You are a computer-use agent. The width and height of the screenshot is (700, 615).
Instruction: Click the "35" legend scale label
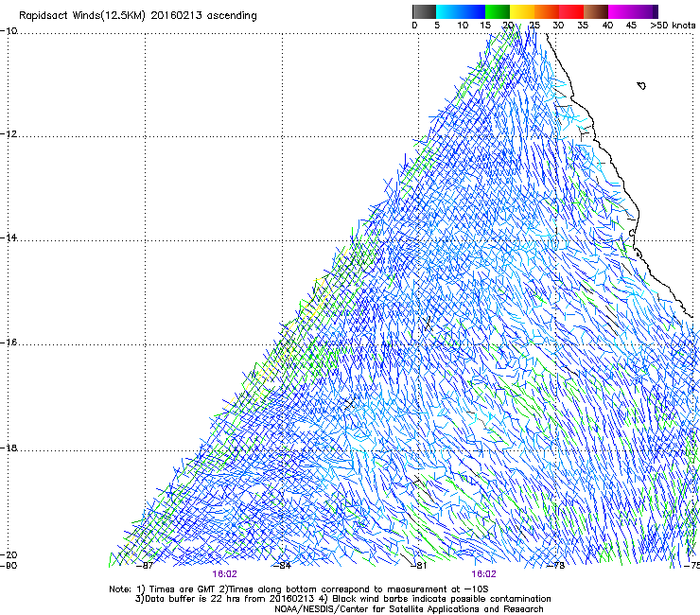pos(582,26)
